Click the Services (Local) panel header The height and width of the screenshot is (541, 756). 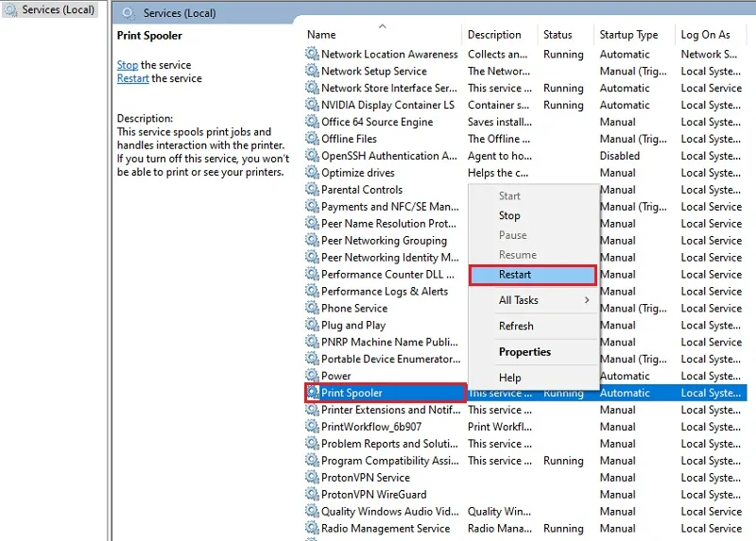[180, 13]
